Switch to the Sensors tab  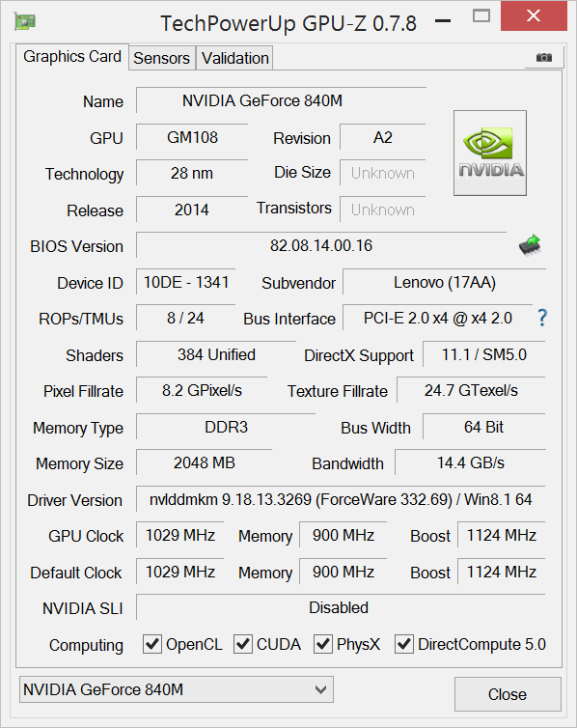point(162,58)
